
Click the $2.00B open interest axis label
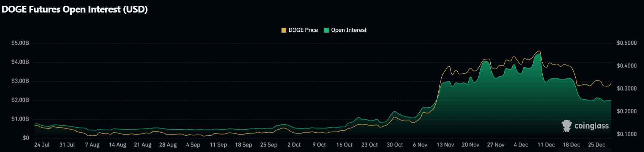(x=20, y=100)
